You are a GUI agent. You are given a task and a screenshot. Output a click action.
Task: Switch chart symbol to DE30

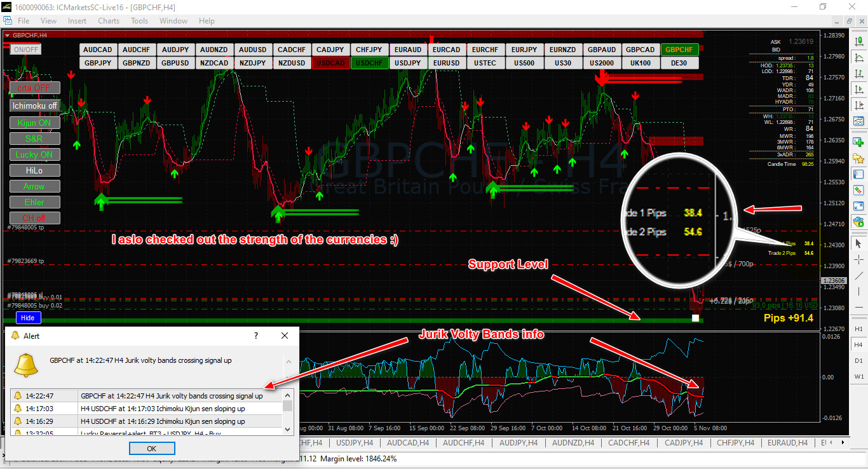[x=679, y=63]
